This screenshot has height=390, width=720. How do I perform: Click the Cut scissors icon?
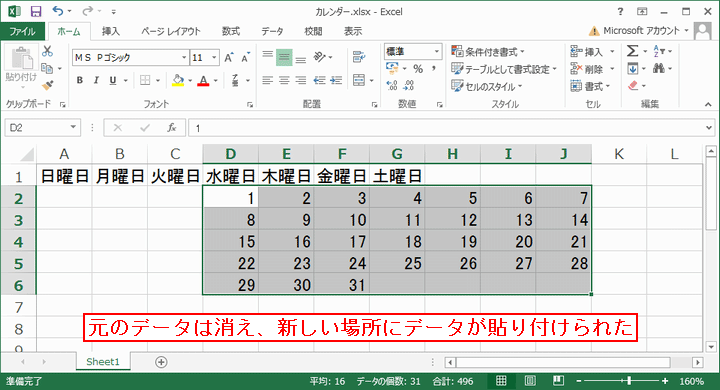tap(47, 51)
